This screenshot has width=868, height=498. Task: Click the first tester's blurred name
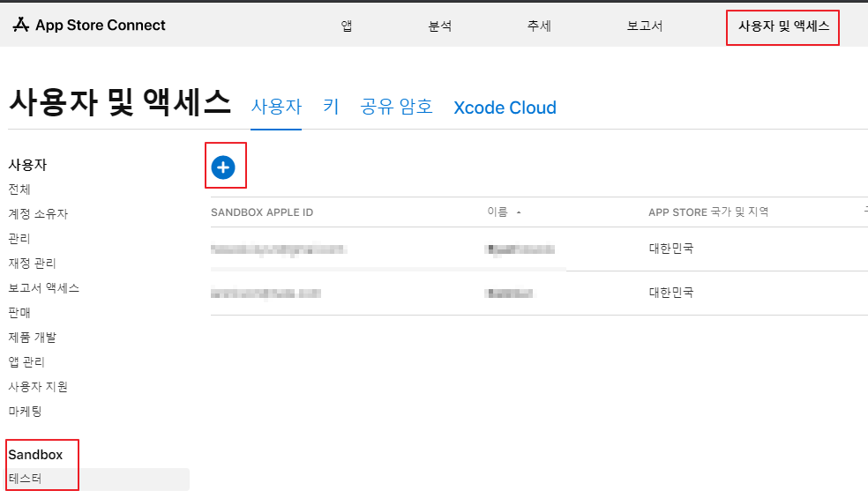coord(520,249)
